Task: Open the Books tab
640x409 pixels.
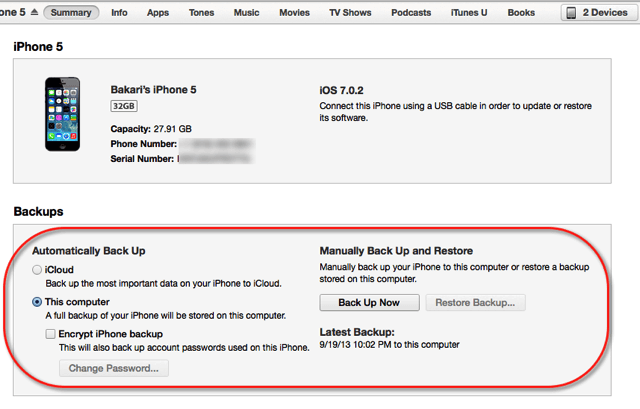Action: point(521,13)
